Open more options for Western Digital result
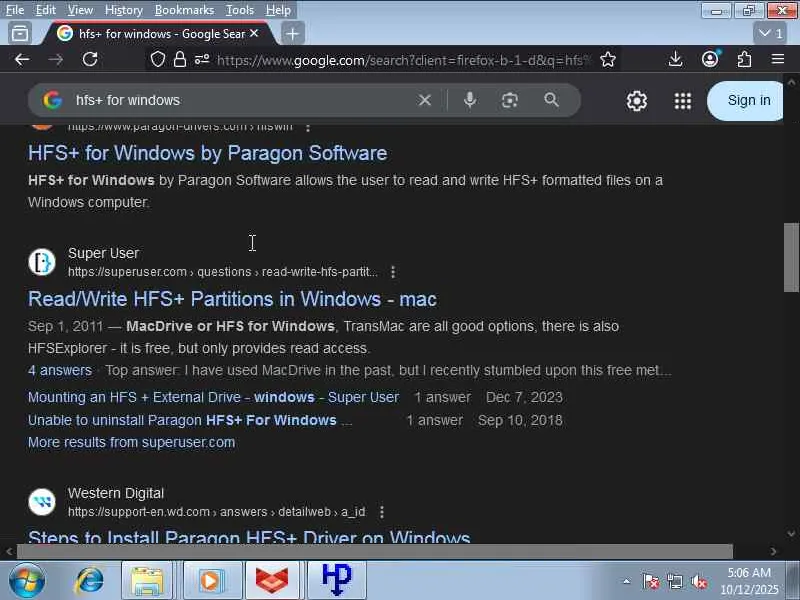The width and height of the screenshot is (800, 600). coord(382,512)
